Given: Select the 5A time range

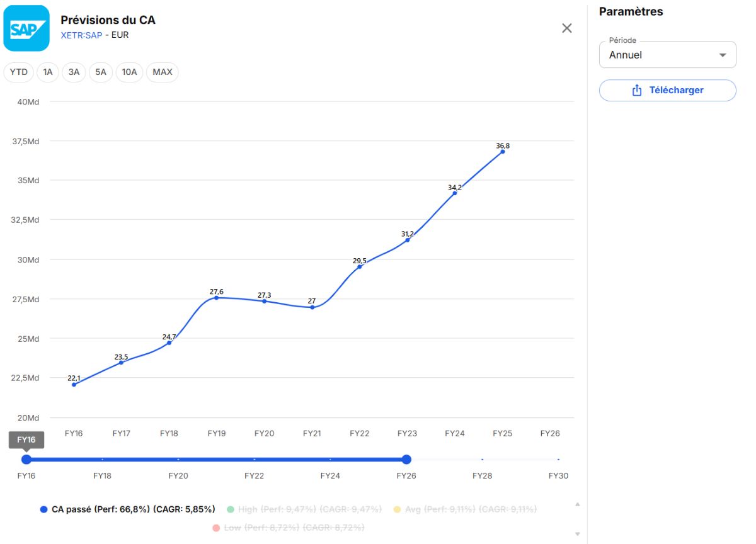Looking at the screenshot, I should [x=101, y=72].
